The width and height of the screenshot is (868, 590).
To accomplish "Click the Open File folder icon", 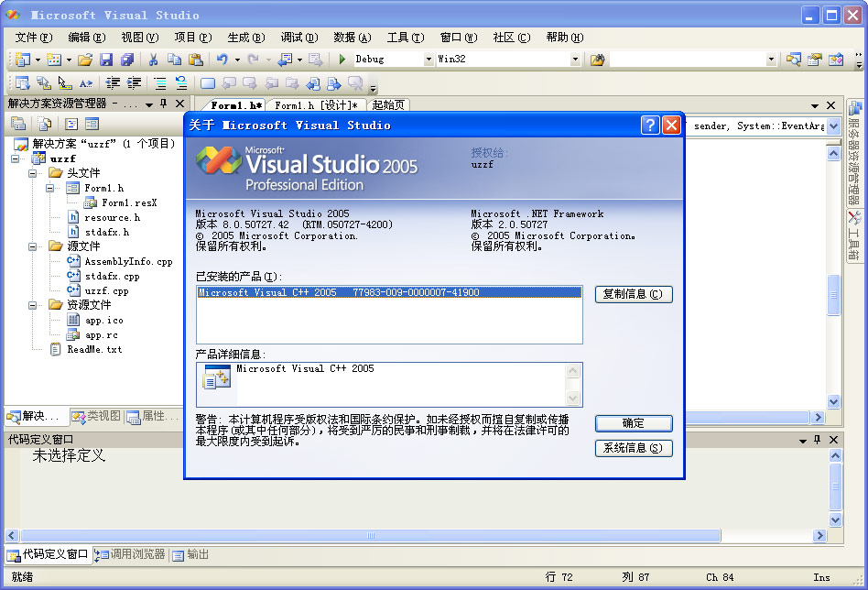I will 85,60.
